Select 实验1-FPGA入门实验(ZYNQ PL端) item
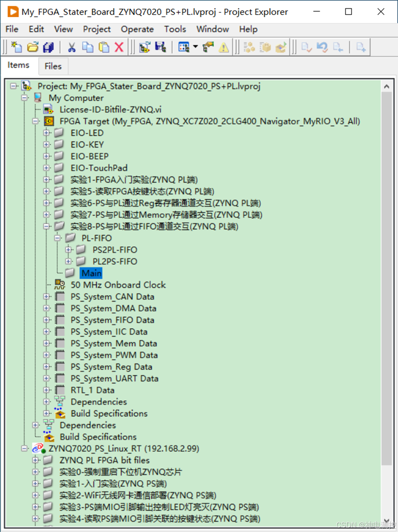398x532 pixels. tap(134, 180)
